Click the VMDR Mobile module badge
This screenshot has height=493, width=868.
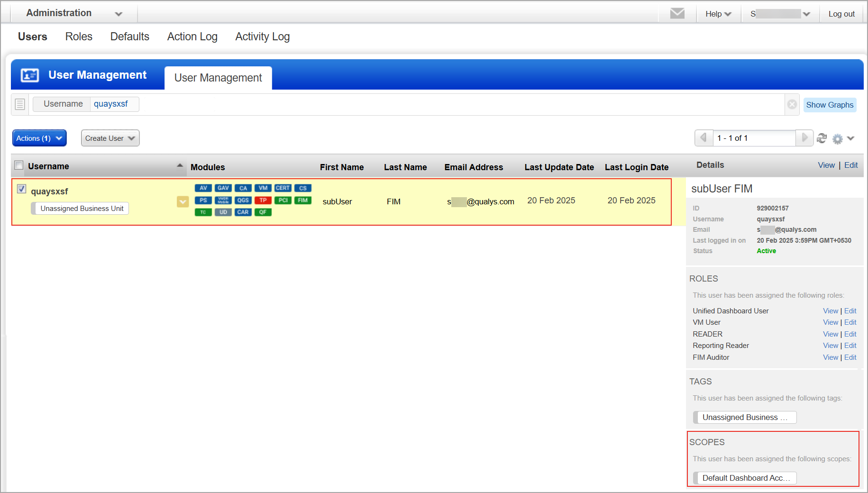pos(223,200)
